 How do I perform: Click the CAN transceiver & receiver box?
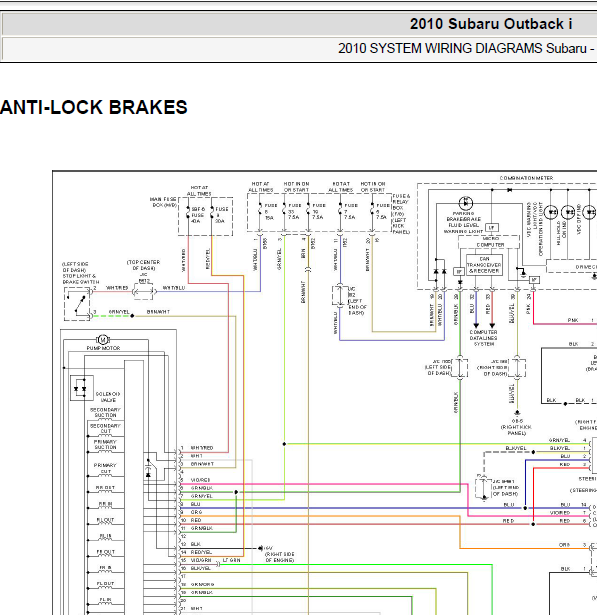[x=484, y=265]
